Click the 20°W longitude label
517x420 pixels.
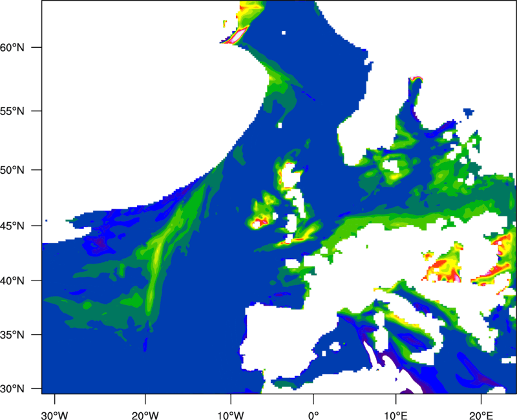[145, 415]
